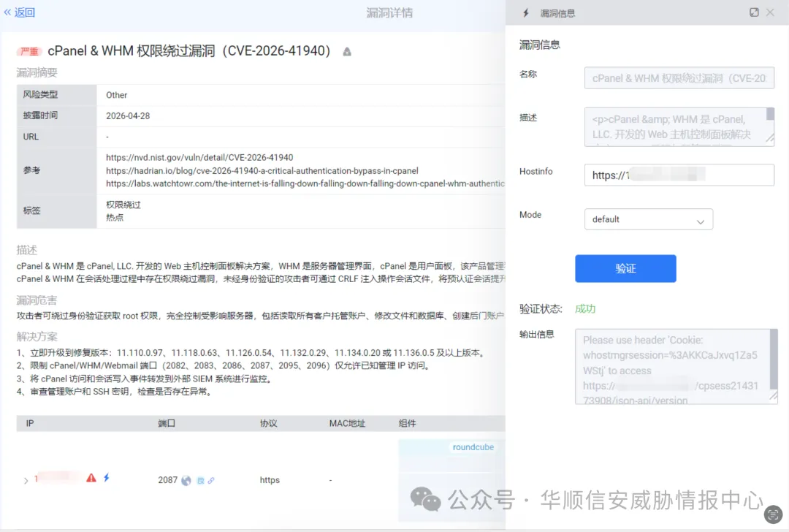The image size is (789, 532).
Task: Click the warning bell icon beside the CVE title
Action: 347,51
